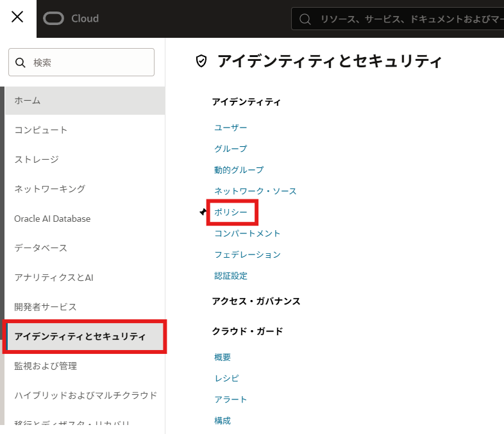Open the フェデレーション link
Viewport: 504px width, 434px height.
(x=247, y=255)
